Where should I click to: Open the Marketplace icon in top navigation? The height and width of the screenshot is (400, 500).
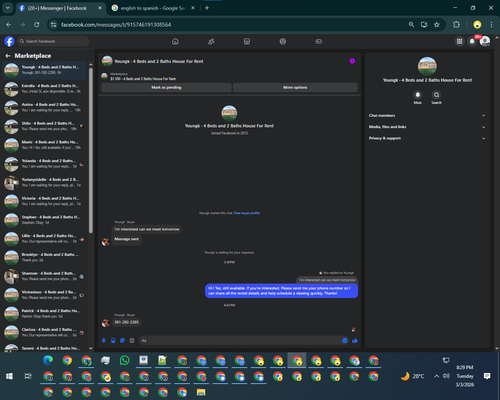pyautogui.click(x=247, y=41)
